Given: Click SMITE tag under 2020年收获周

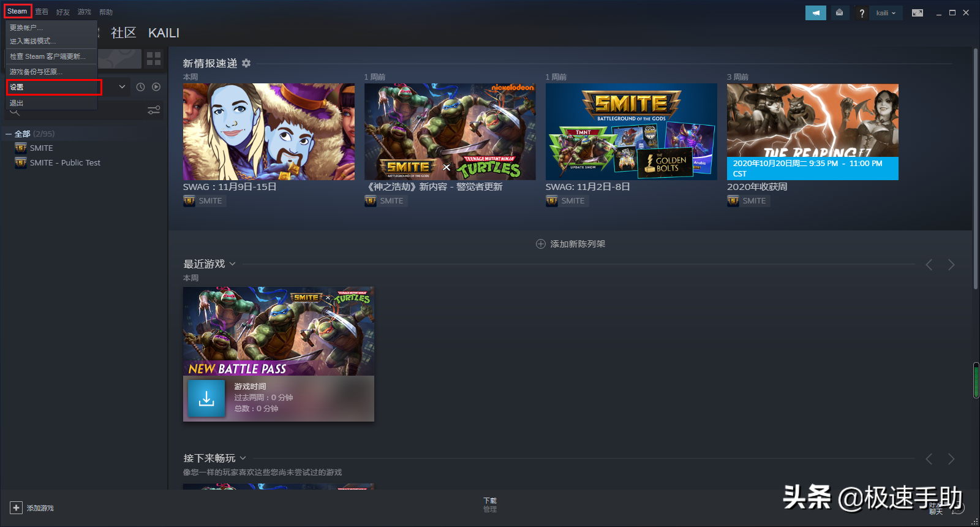Looking at the screenshot, I should coord(748,201).
